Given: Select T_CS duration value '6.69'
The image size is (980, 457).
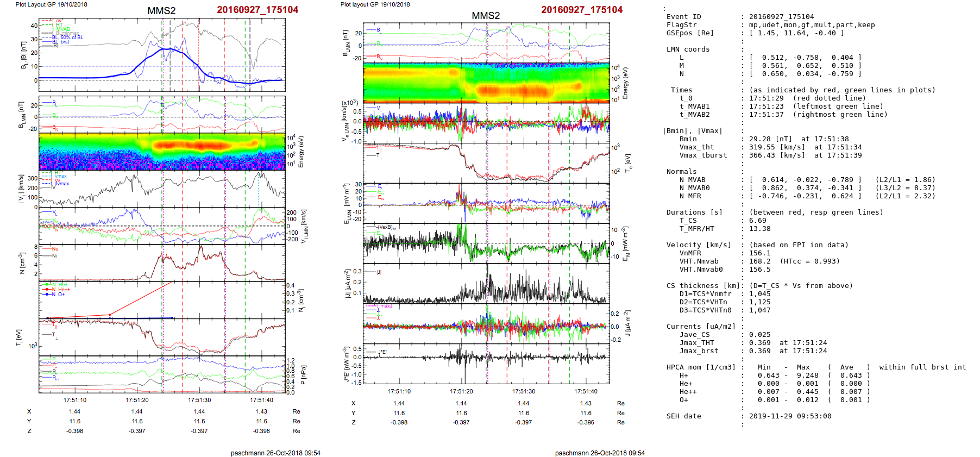Looking at the screenshot, I should tap(757, 221).
